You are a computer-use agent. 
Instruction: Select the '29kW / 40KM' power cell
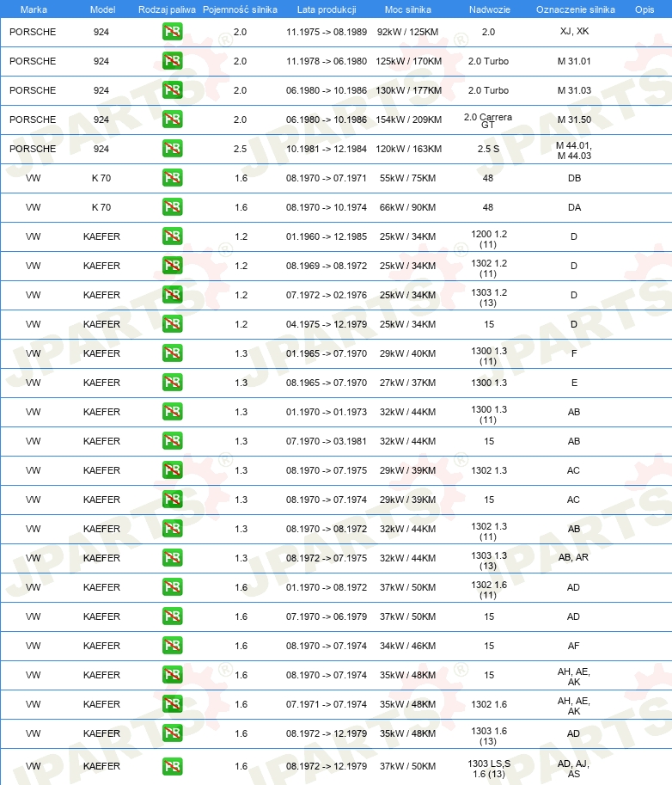pos(407,353)
